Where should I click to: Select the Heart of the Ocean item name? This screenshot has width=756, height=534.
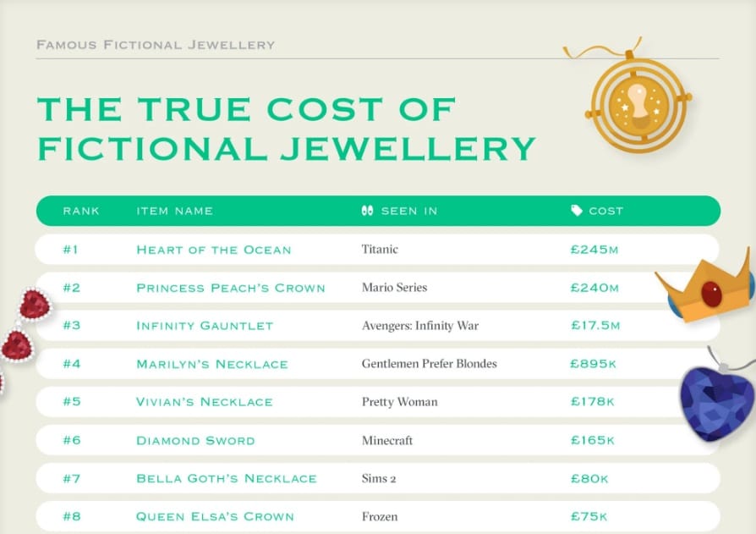[214, 250]
